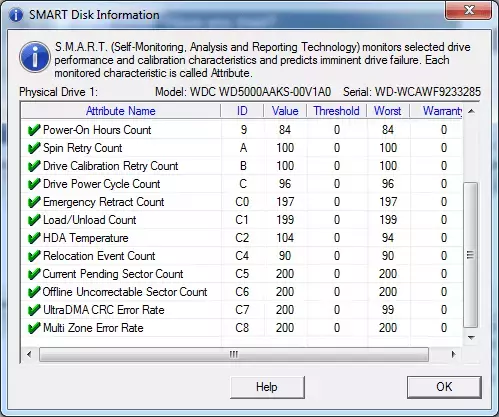Select the Load/Unload Count row

click(242, 220)
